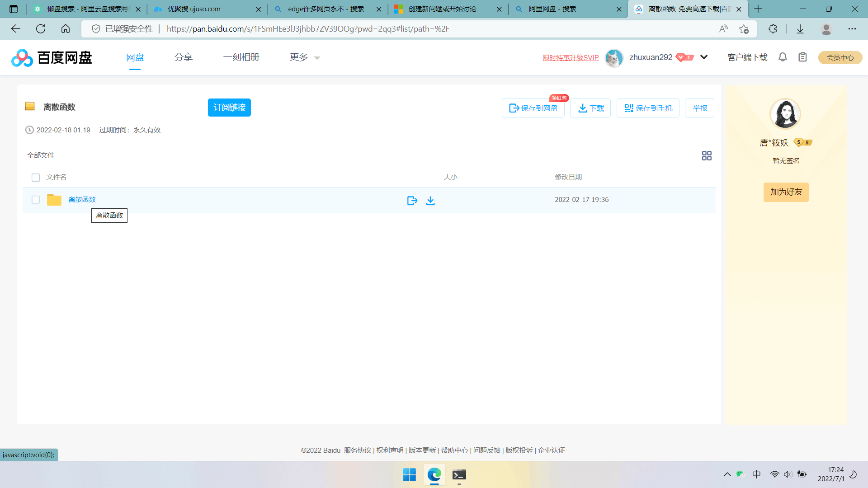Add this page to favorites
The width and height of the screenshot is (868, 488).
744,29
